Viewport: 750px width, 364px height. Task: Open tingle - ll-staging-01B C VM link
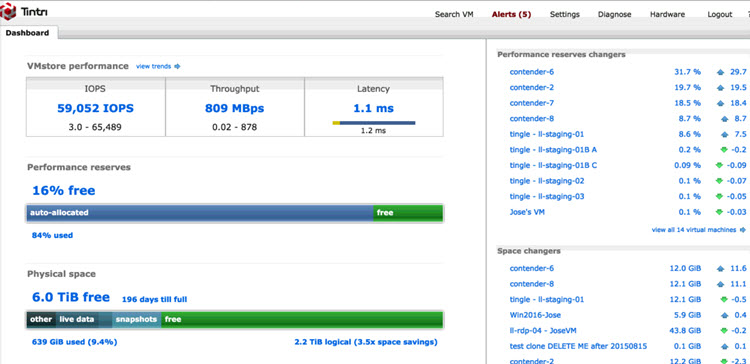tap(553, 165)
